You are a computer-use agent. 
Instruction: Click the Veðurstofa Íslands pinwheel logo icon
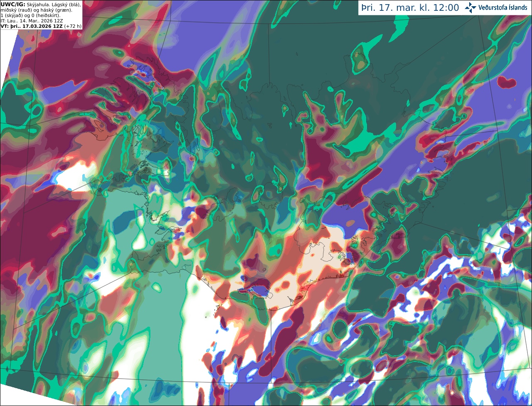pyautogui.click(x=470, y=7)
